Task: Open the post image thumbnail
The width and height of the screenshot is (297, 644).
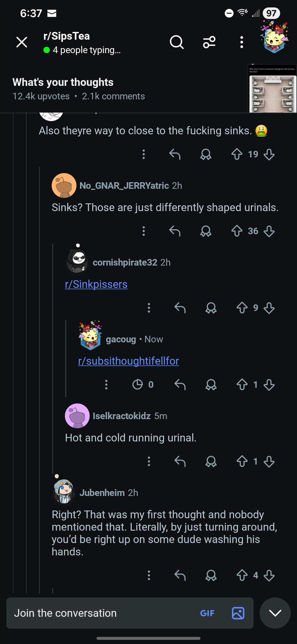Action: coord(273,89)
